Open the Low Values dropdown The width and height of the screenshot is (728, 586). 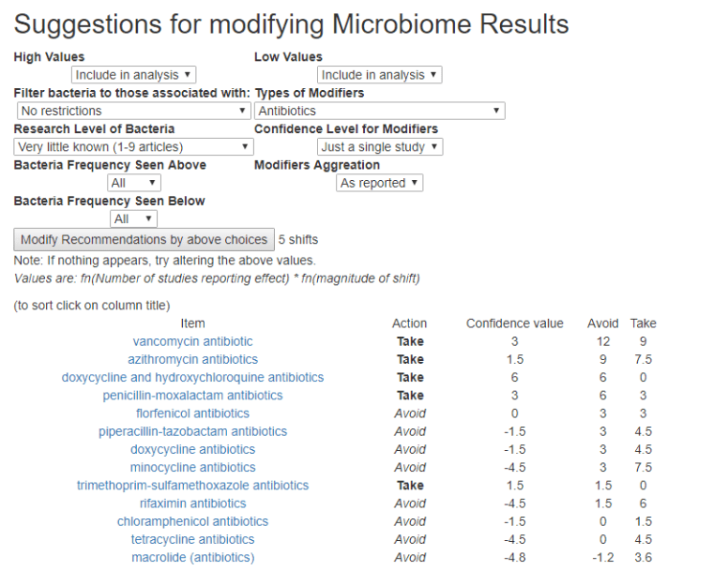[379, 75]
